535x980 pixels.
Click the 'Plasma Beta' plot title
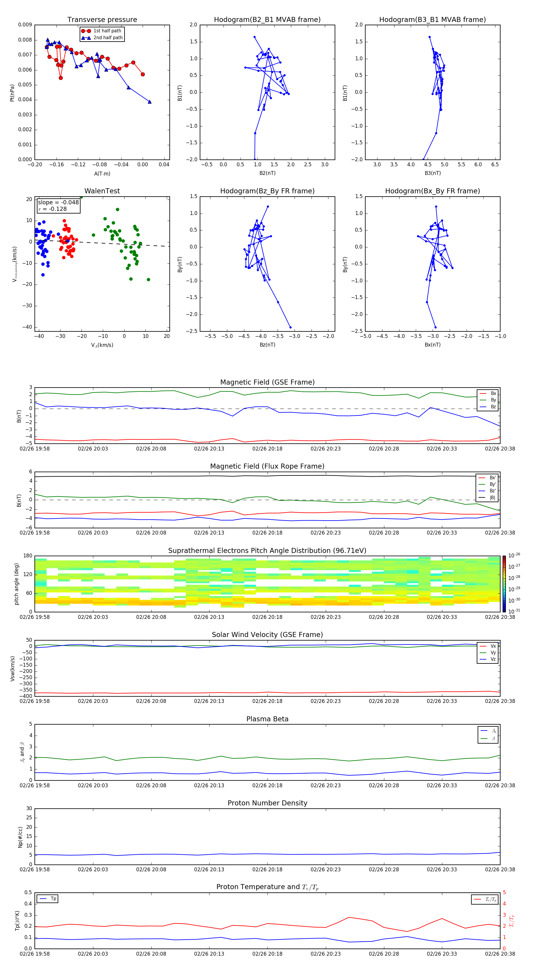click(267, 719)
